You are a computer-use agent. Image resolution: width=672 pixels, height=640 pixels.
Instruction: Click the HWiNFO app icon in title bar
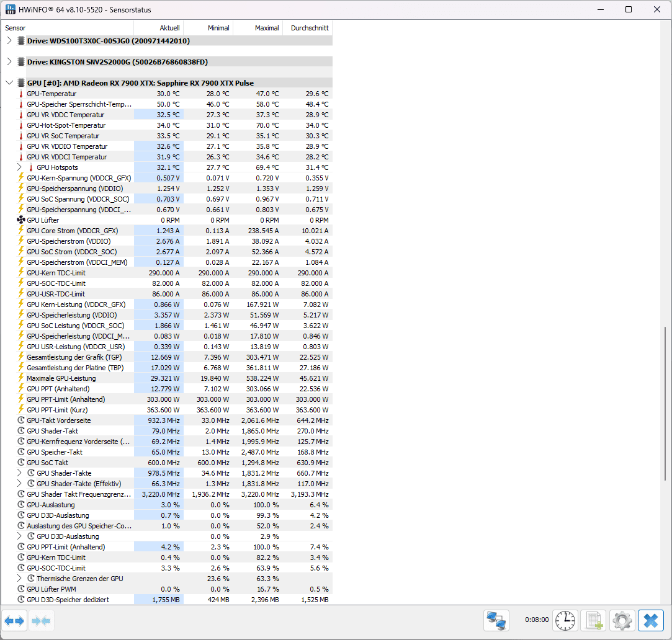pos(11,9)
